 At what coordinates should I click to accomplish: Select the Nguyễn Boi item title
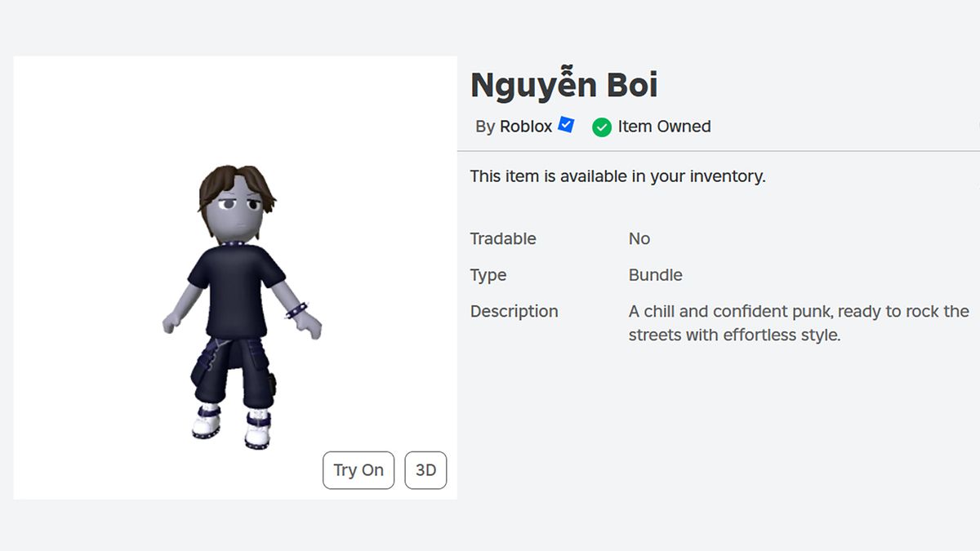coord(565,83)
